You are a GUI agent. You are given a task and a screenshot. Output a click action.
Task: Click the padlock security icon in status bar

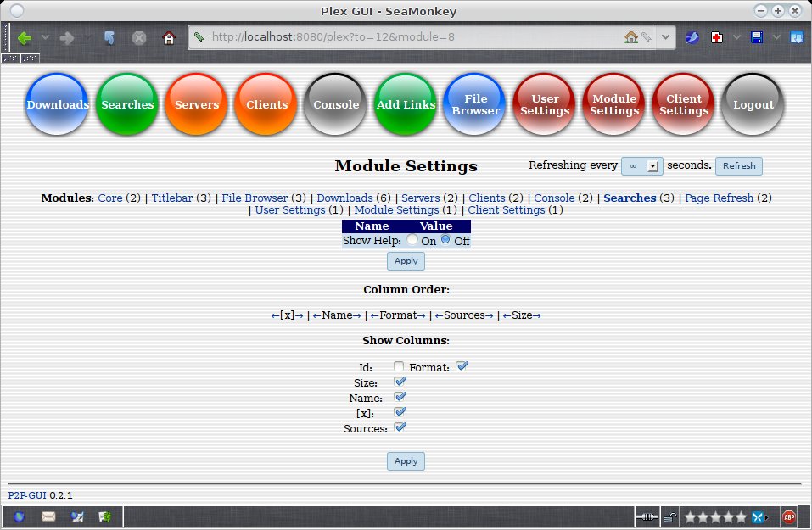click(x=670, y=516)
